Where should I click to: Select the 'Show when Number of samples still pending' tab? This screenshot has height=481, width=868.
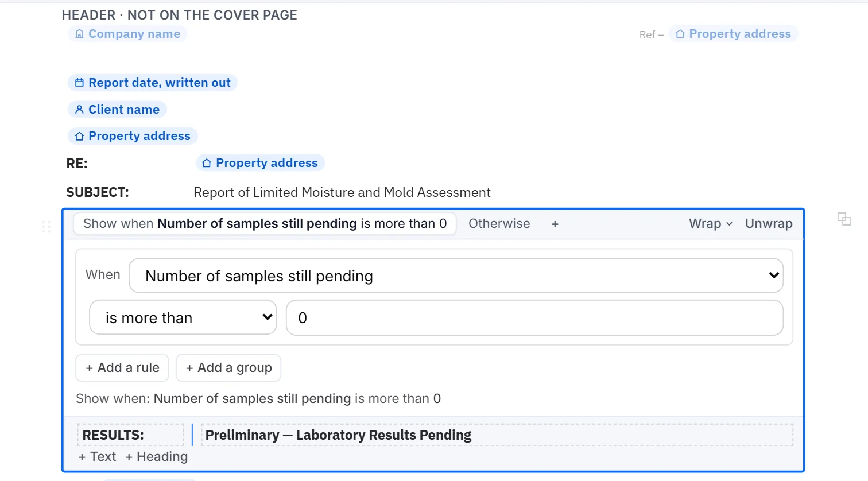point(265,224)
